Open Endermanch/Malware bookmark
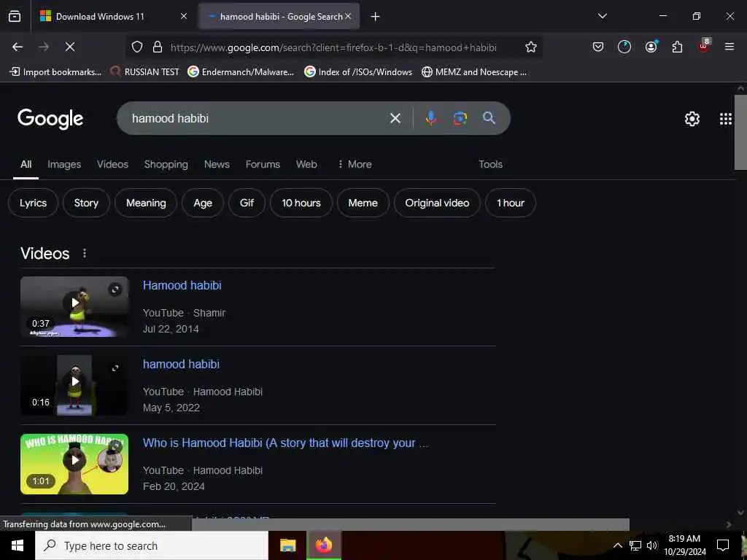 pyautogui.click(x=241, y=72)
